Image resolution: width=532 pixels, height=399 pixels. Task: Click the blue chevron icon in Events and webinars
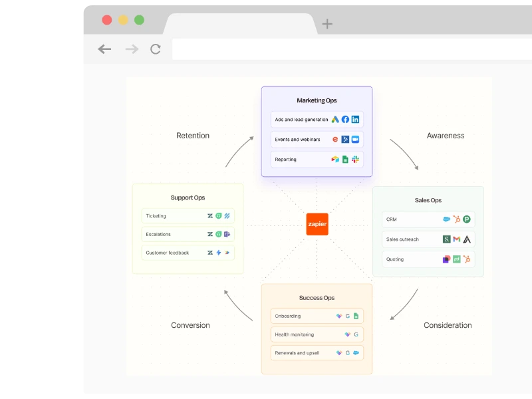(345, 140)
